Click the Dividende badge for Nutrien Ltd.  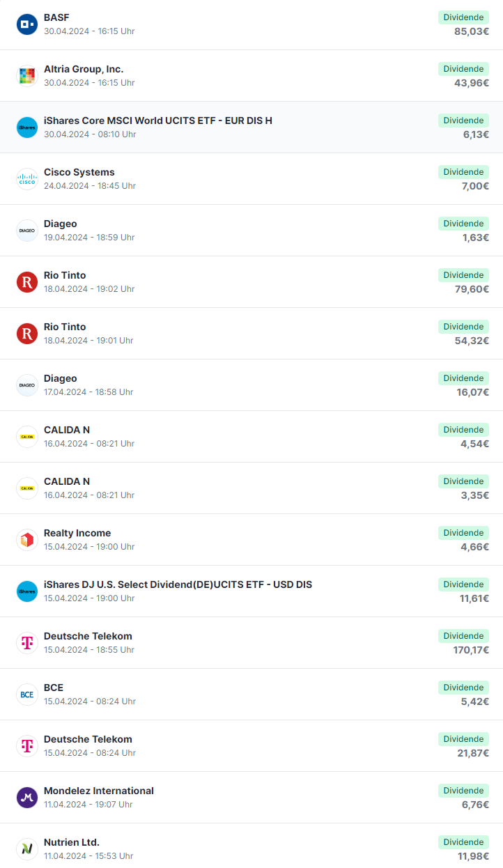pyautogui.click(x=463, y=842)
